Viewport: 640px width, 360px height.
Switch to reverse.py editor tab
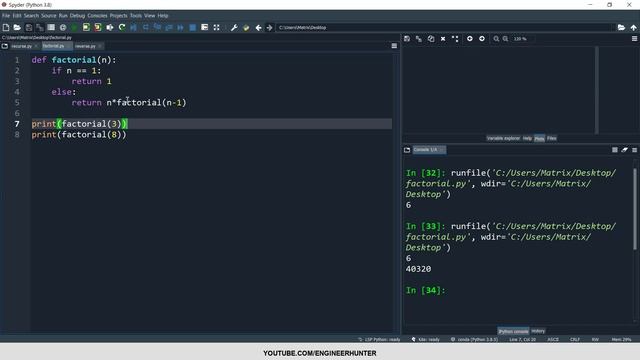85,46
